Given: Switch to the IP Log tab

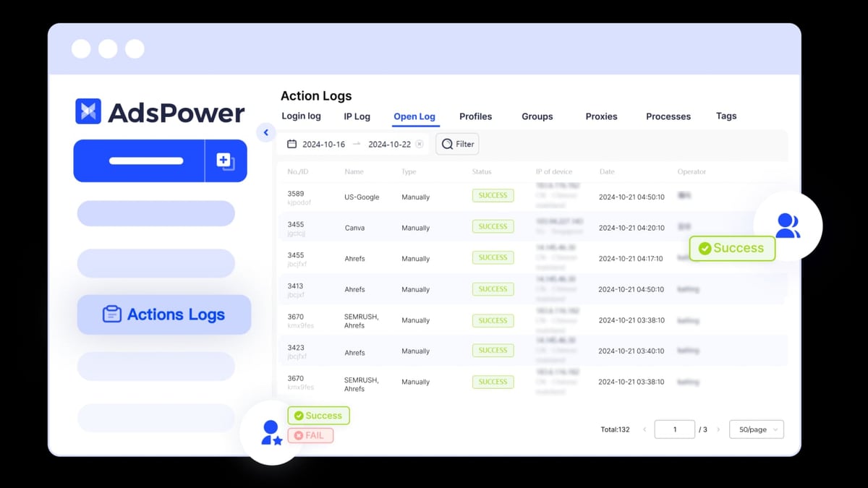Looking at the screenshot, I should point(357,116).
